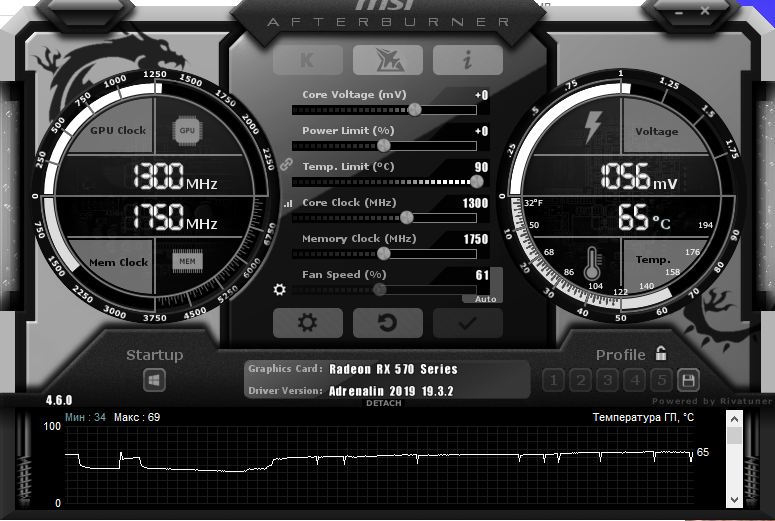Viewport: 775px width, 521px height.
Task: Apply settings with the checkmark button
Action: [x=468, y=323]
